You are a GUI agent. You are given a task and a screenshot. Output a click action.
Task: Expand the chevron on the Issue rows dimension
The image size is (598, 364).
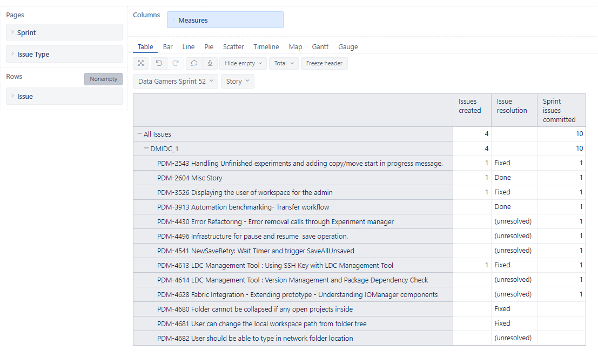click(12, 96)
